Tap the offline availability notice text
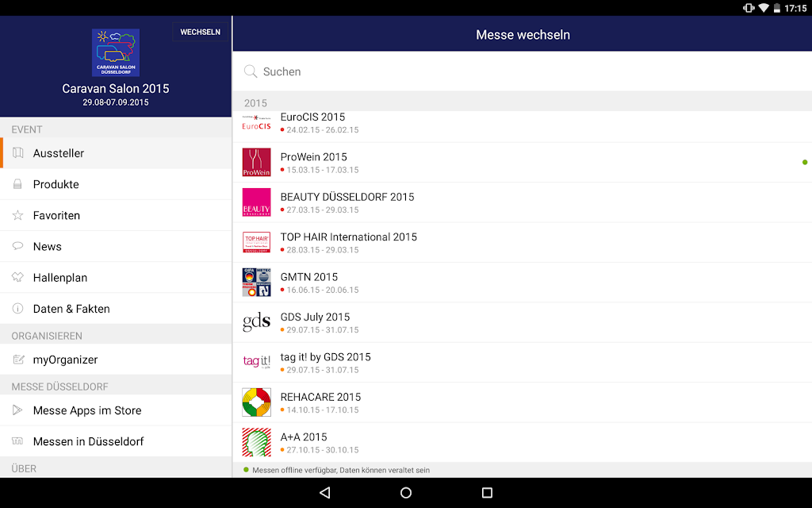Viewport: 812px width, 508px height. coord(341,470)
